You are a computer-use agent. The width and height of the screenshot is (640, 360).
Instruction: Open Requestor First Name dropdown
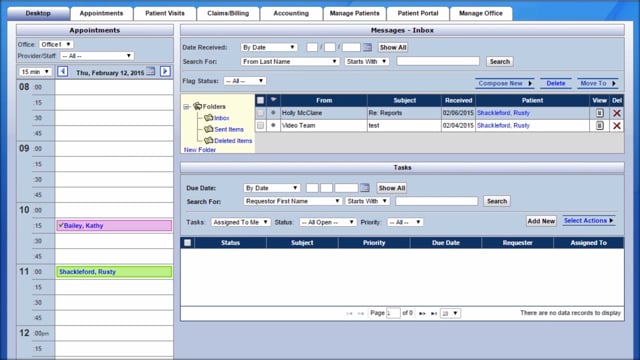click(292, 201)
